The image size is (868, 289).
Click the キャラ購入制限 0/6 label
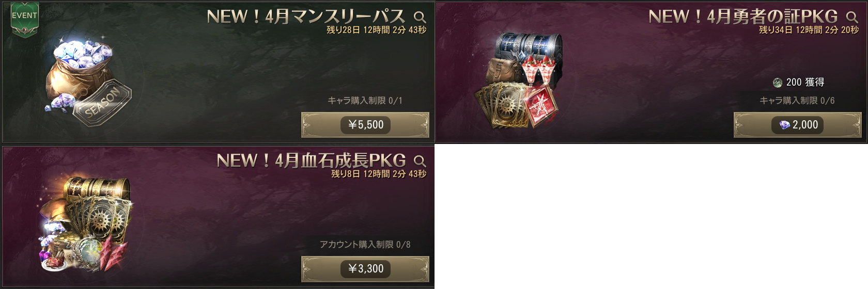click(797, 101)
